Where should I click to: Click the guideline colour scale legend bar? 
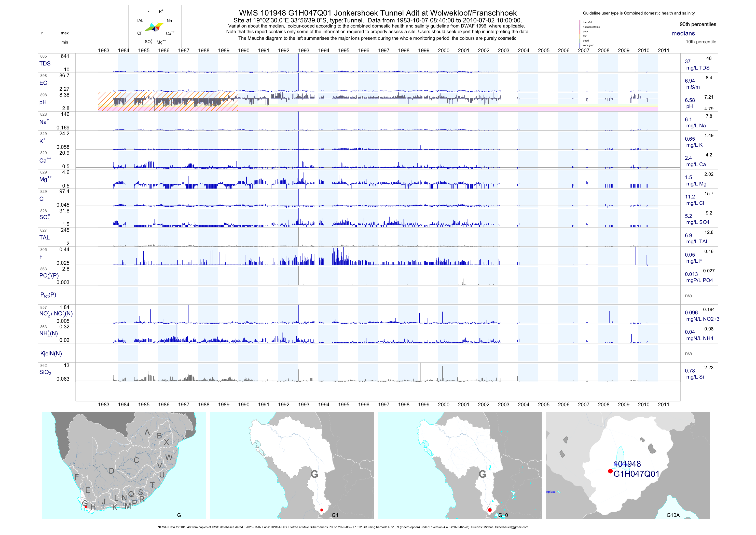580,34
